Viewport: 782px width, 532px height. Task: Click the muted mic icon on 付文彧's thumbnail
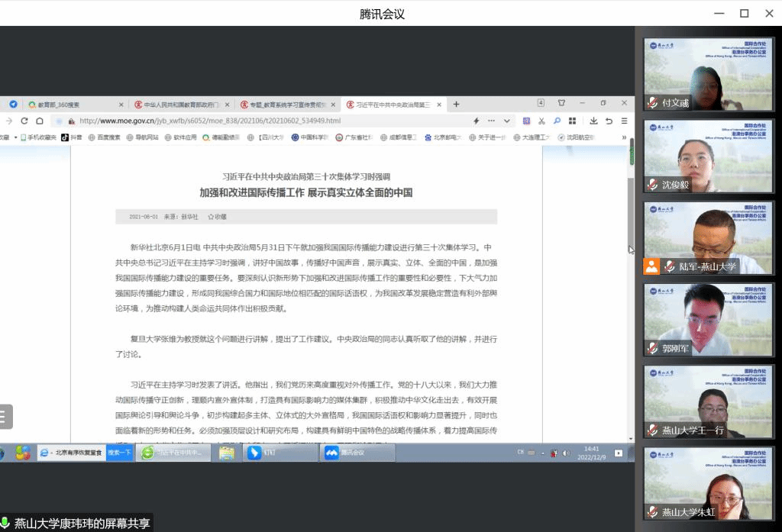point(652,102)
